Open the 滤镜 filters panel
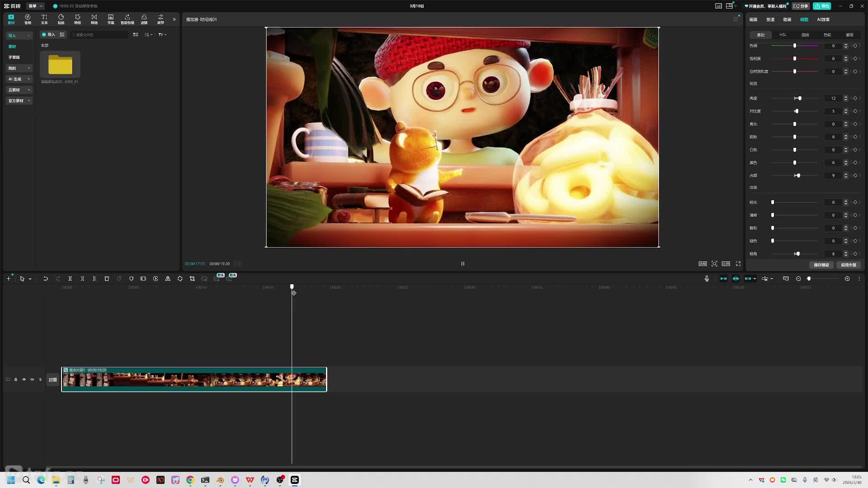Viewport: 868px width, 488px height. coord(144,19)
